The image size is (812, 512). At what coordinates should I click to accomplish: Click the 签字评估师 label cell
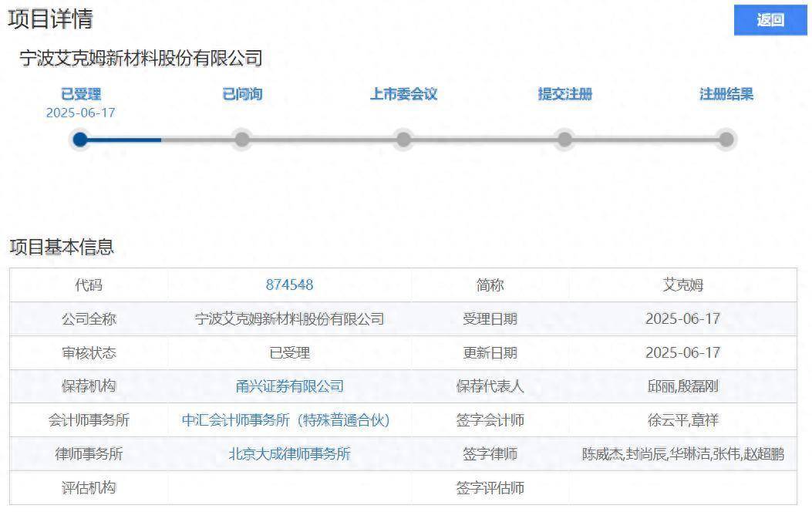pos(490,487)
